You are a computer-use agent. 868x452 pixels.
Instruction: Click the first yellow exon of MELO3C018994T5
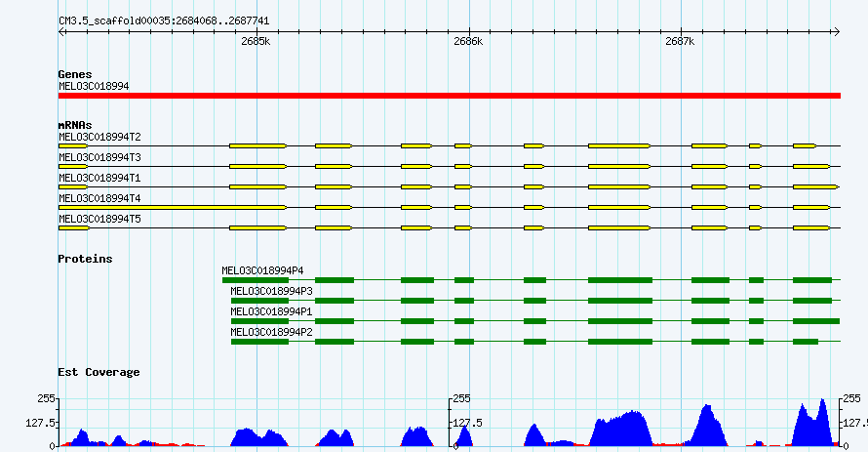coord(73,227)
